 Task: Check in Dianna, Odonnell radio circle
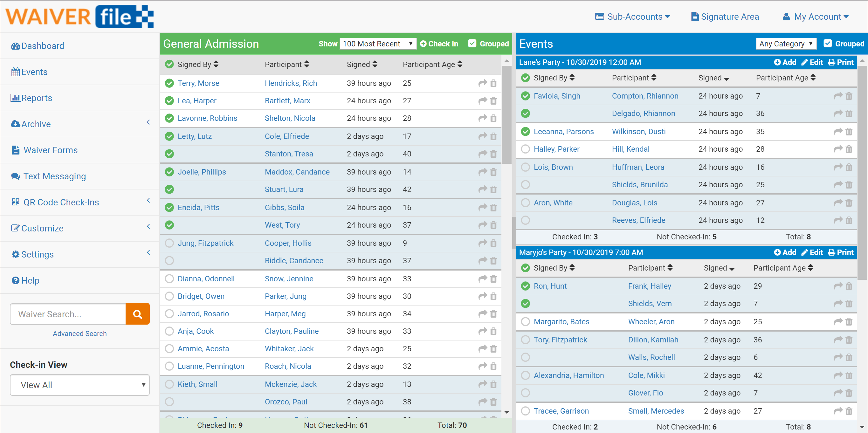point(169,279)
